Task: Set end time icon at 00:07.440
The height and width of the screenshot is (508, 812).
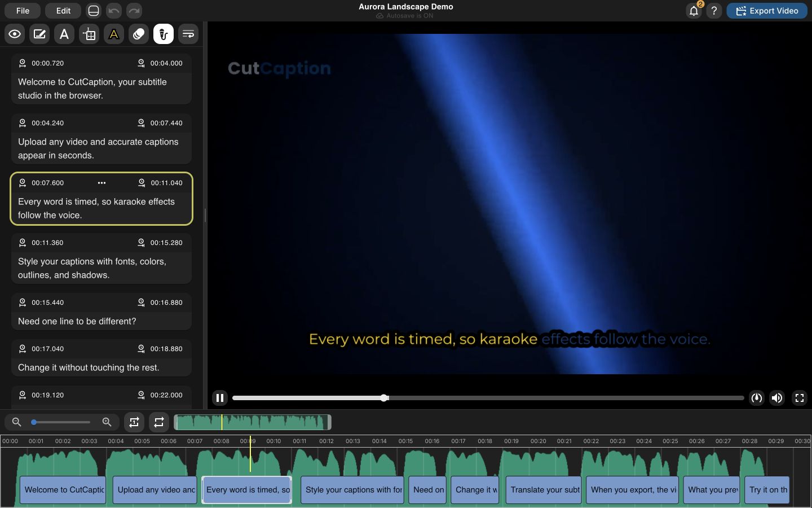Action: pos(141,123)
